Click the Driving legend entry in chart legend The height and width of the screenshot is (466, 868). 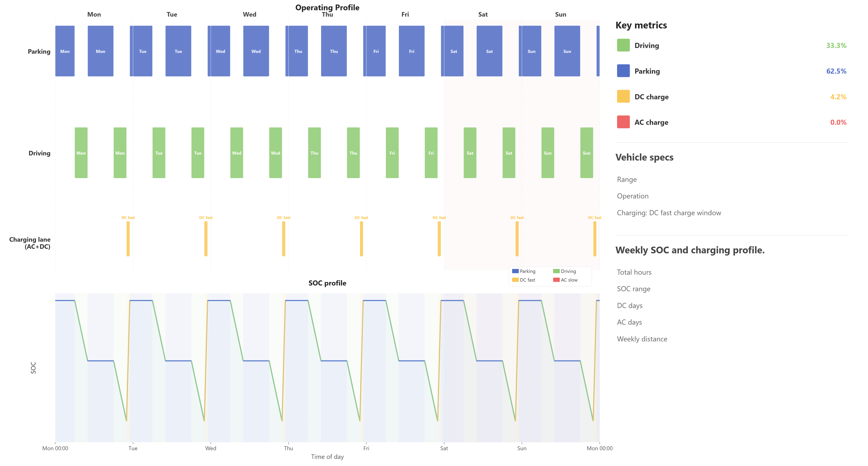click(564, 271)
